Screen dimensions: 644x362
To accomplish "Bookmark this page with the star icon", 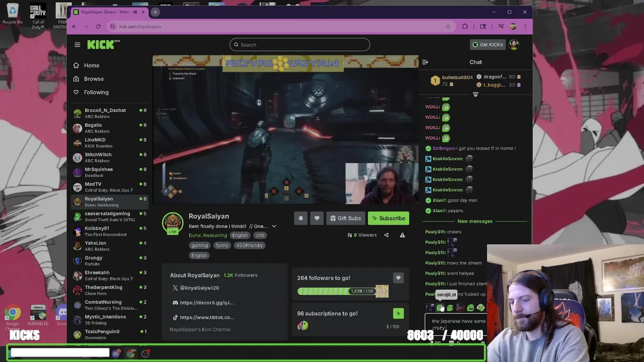I will (x=448, y=27).
